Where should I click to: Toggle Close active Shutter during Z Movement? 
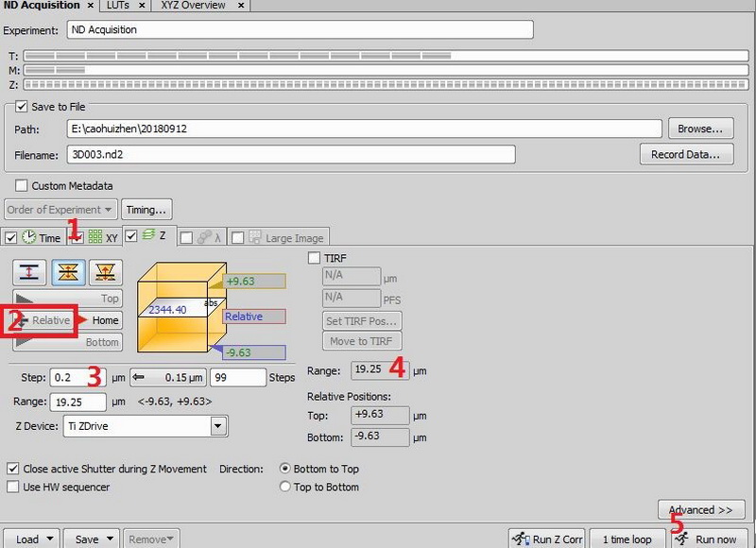click(x=13, y=469)
